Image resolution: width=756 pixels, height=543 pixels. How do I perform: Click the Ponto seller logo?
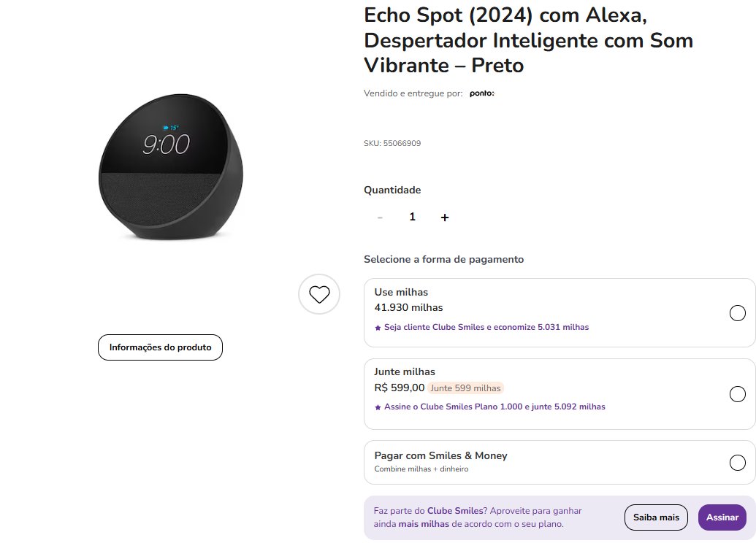481,93
